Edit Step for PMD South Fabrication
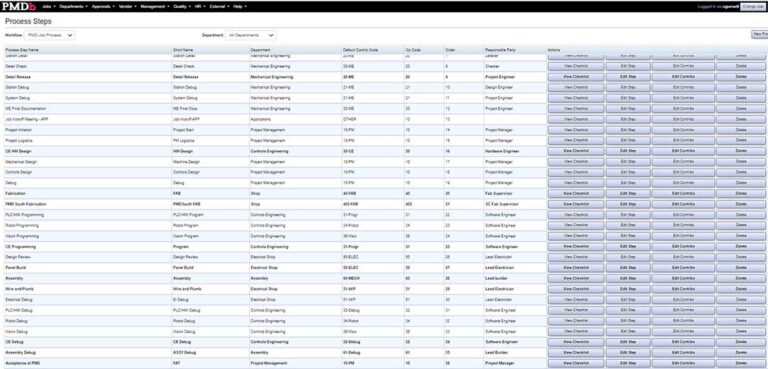The height and width of the screenshot is (369, 768). [628, 204]
